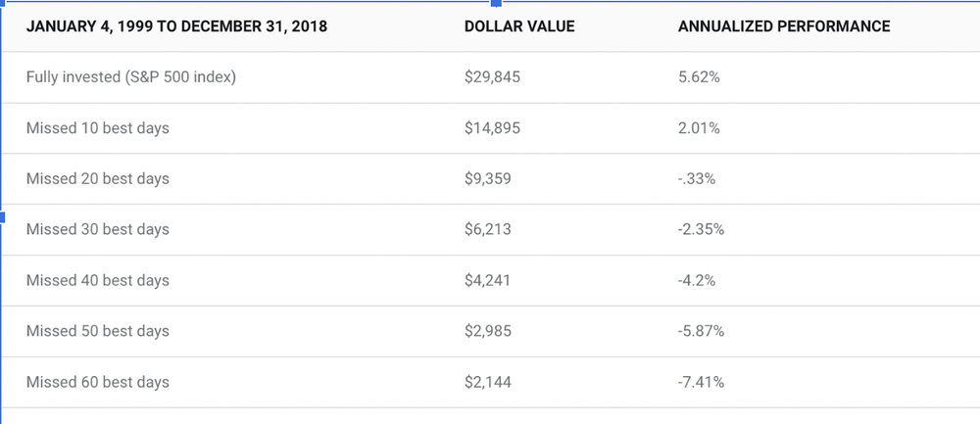Viewport: 980px width, 424px height.
Task: Click the Missed 30 best days label
Action: [98, 230]
